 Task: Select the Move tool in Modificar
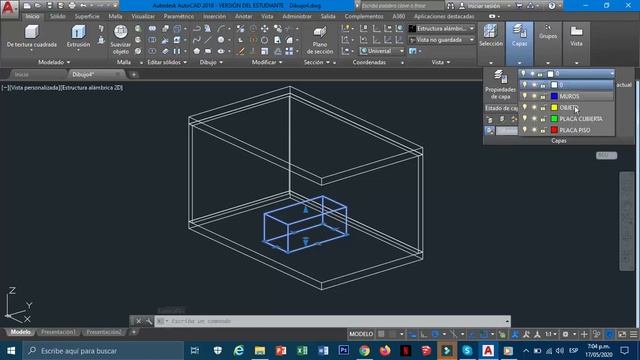coord(264,29)
